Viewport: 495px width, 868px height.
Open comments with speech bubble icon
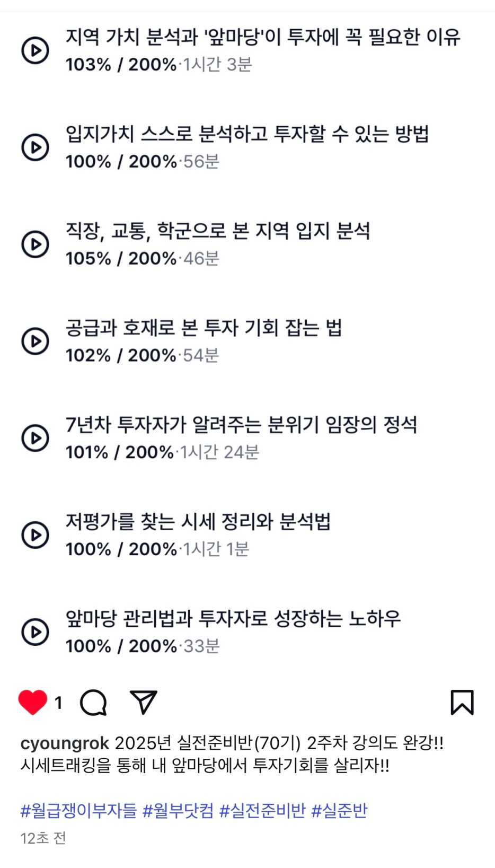[x=94, y=703]
